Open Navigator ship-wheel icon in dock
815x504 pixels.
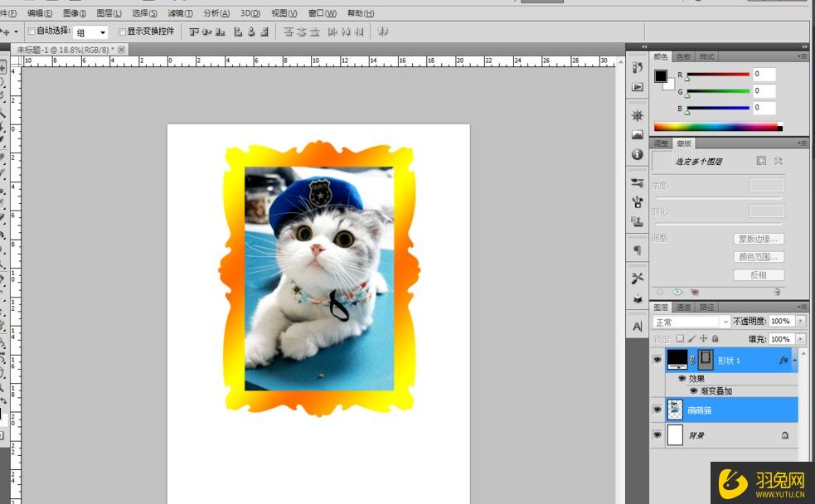click(x=638, y=115)
